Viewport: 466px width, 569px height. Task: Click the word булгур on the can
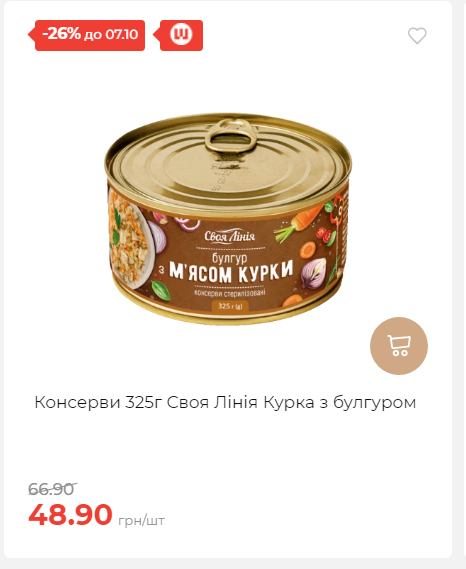pos(230,257)
